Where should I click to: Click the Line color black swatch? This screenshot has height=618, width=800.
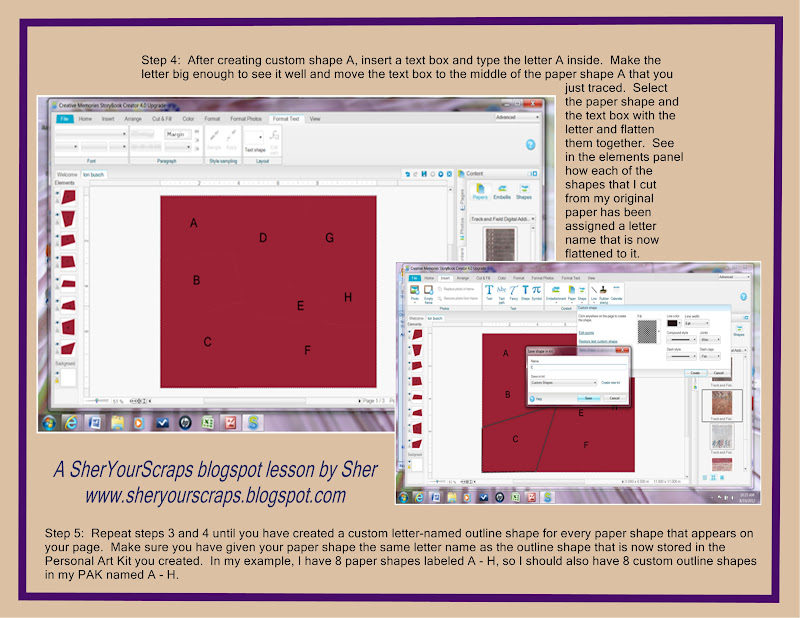click(672, 324)
